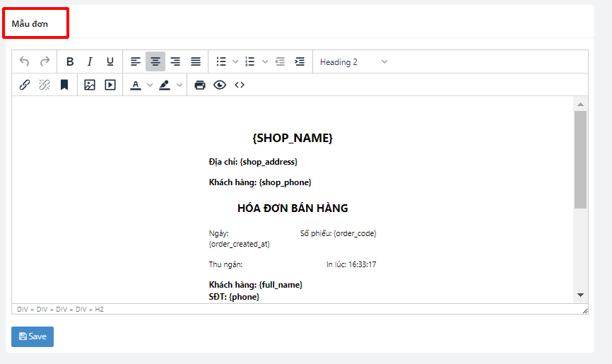Image resolution: width=612 pixels, height=364 pixels.
Task: Click the scroll down arrow in editor
Action: [580, 295]
